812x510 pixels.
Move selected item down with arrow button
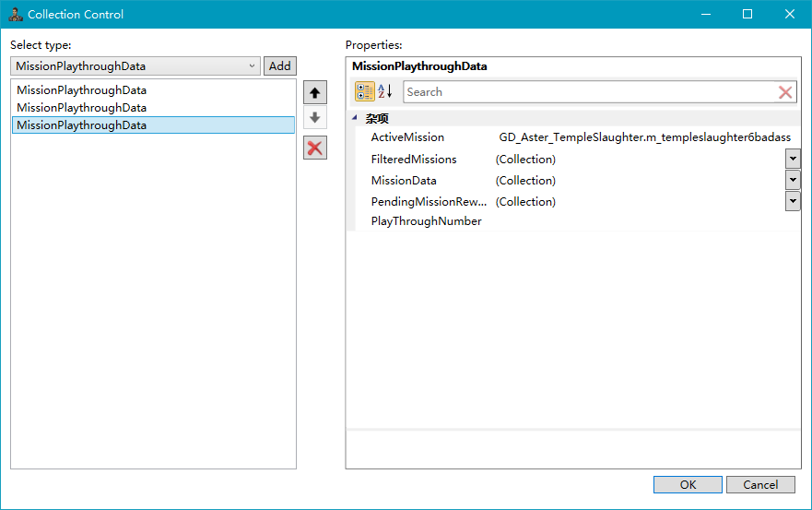(315, 118)
